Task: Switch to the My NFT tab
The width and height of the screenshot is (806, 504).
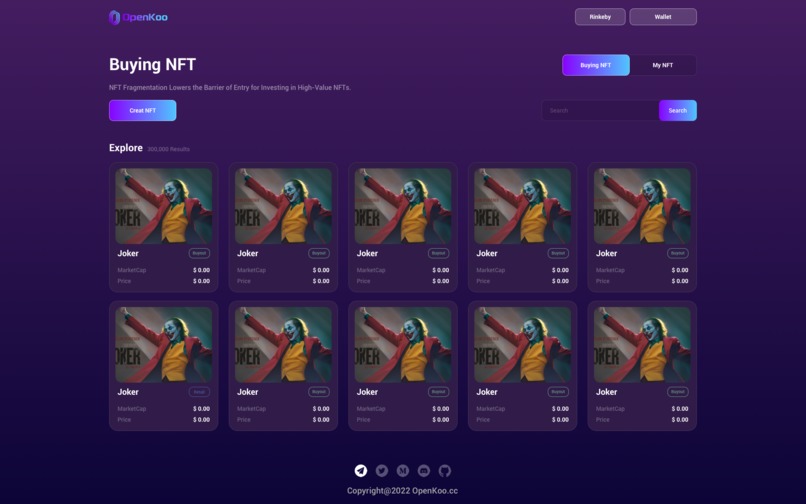Action: [x=663, y=65]
